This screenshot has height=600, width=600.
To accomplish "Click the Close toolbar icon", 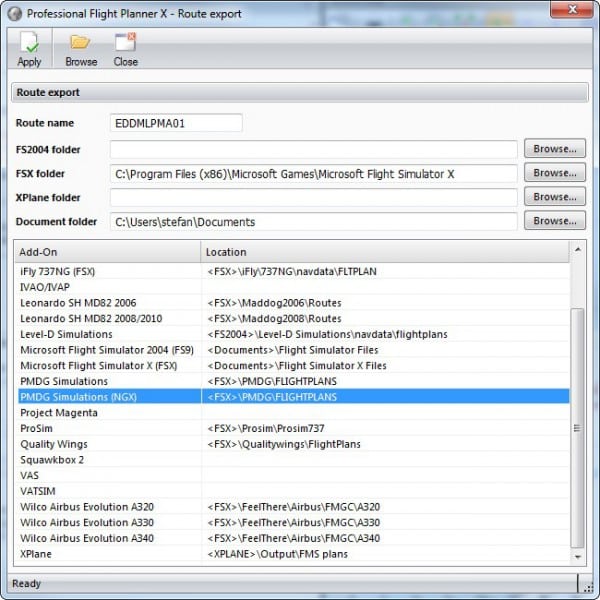I will 125,43.
